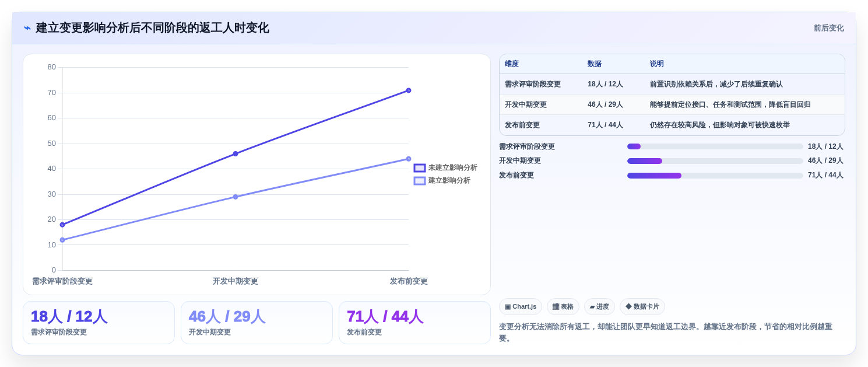Click the 未建立影响分析 legend label
Viewport: 868px width, 367px height.
(453, 168)
